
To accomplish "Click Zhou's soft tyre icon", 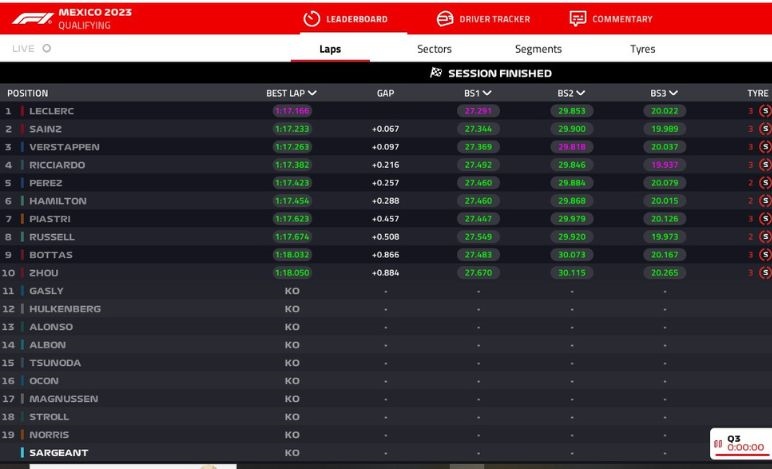I will 766,273.
